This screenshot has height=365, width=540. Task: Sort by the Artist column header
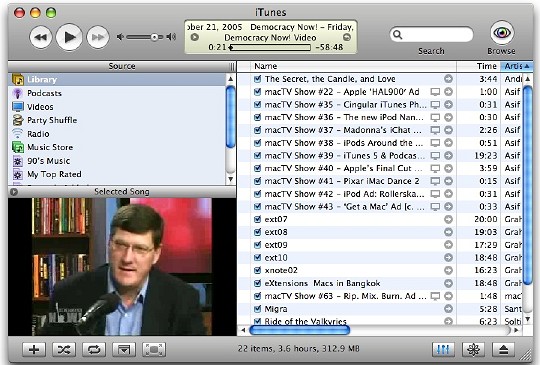pyautogui.click(x=517, y=66)
